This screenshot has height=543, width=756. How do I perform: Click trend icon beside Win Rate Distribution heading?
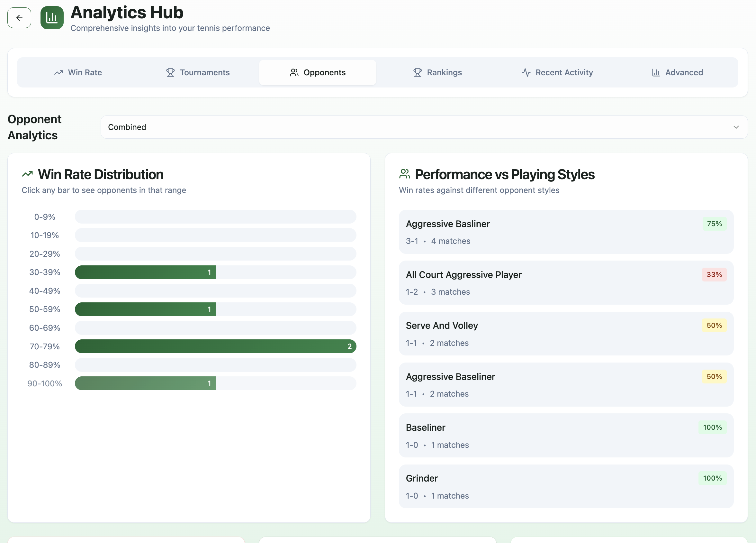click(x=27, y=174)
